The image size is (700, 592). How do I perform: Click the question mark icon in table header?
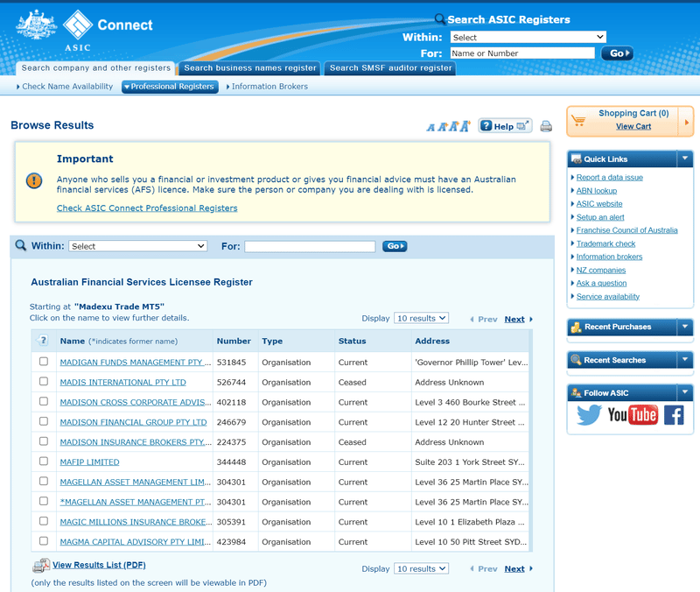[x=43, y=341]
